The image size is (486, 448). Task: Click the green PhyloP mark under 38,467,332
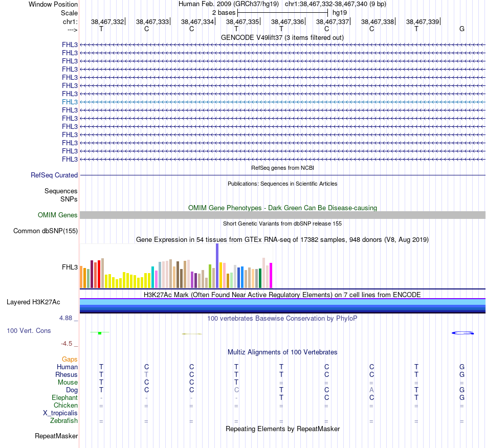(100, 333)
